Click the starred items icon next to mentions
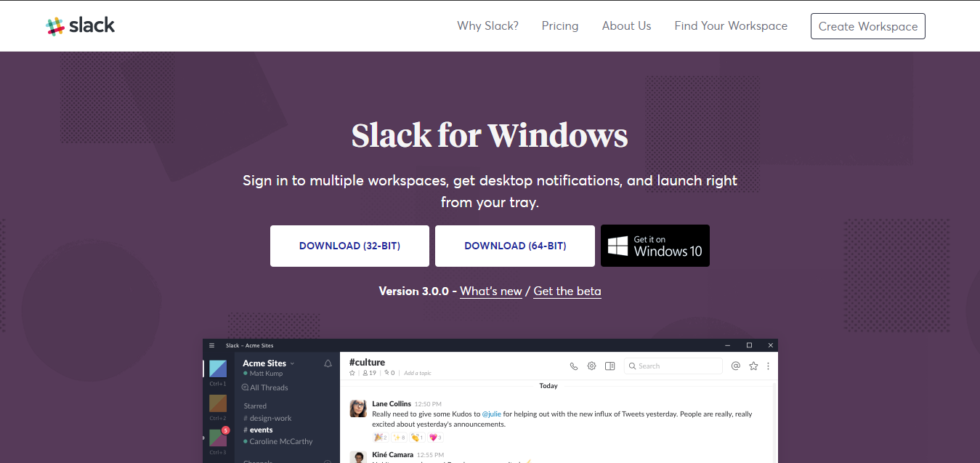980x463 pixels. (x=753, y=366)
